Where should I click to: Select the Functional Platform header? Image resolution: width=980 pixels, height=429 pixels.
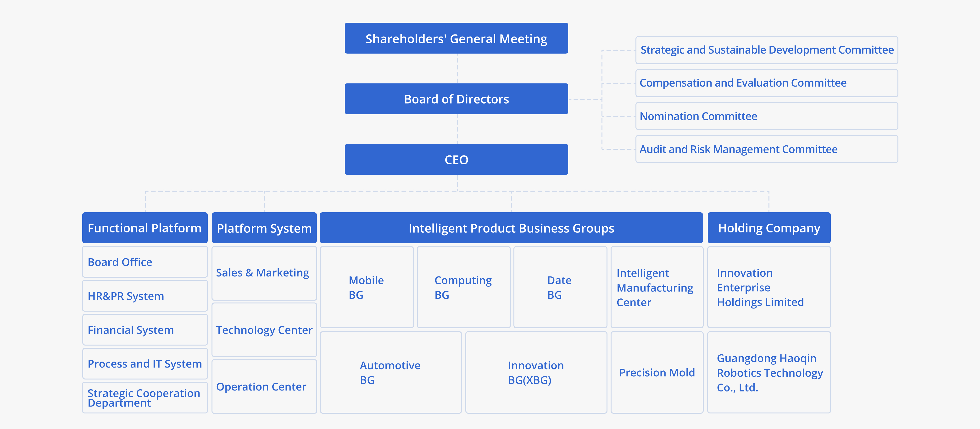tap(145, 228)
